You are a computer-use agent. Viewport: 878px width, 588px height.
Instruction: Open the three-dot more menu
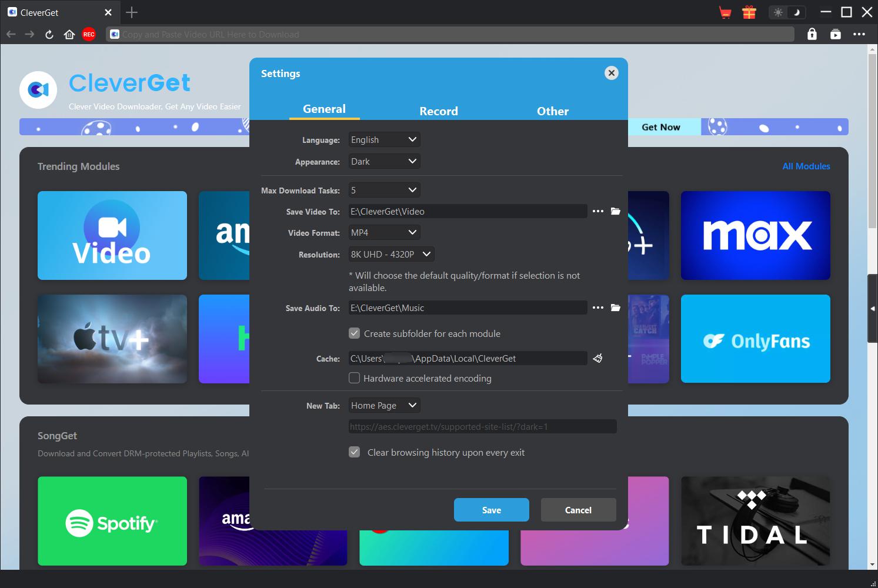click(x=859, y=34)
